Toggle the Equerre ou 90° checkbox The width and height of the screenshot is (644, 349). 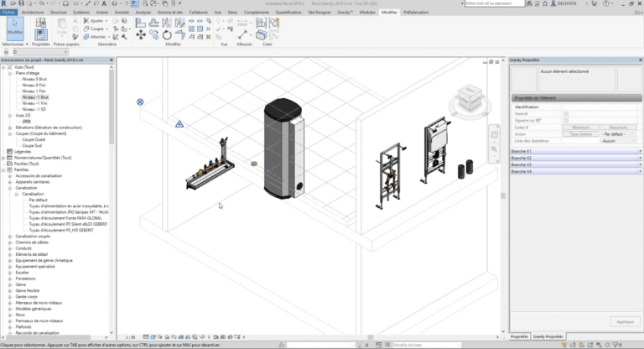click(x=566, y=120)
